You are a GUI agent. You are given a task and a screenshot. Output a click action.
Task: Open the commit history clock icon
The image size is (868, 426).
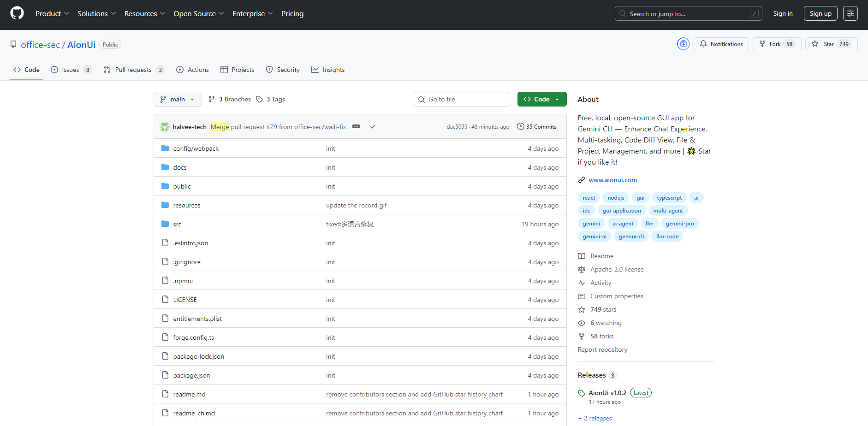click(x=520, y=126)
